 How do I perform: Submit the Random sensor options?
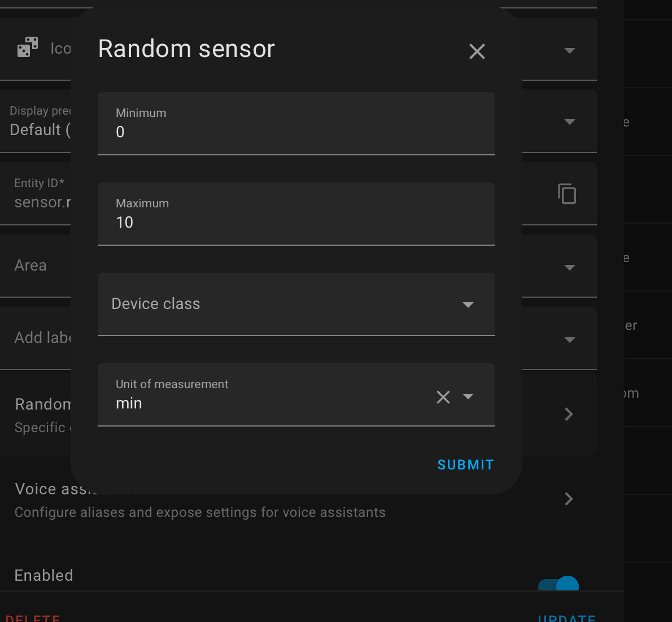(x=465, y=465)
